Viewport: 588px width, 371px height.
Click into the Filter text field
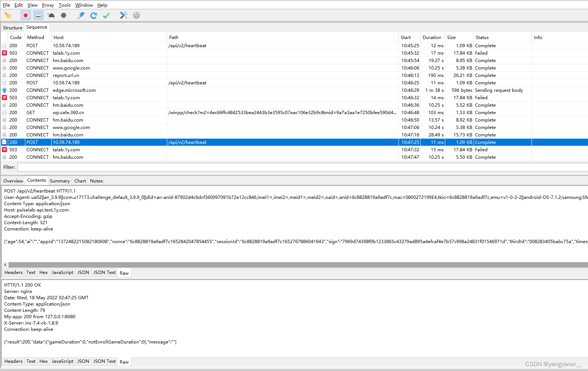tap(303, 167)
